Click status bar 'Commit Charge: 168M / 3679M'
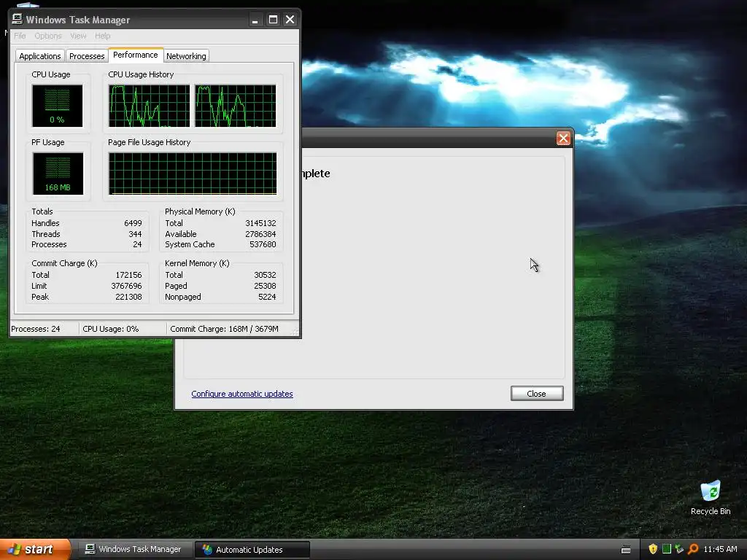The height and width of the screenshot is (560, 747). 225,329
